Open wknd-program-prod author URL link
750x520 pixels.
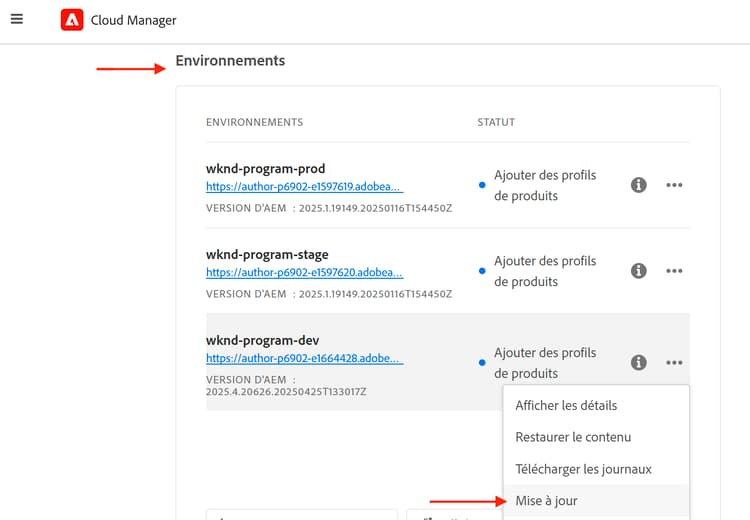pos(305,187)
